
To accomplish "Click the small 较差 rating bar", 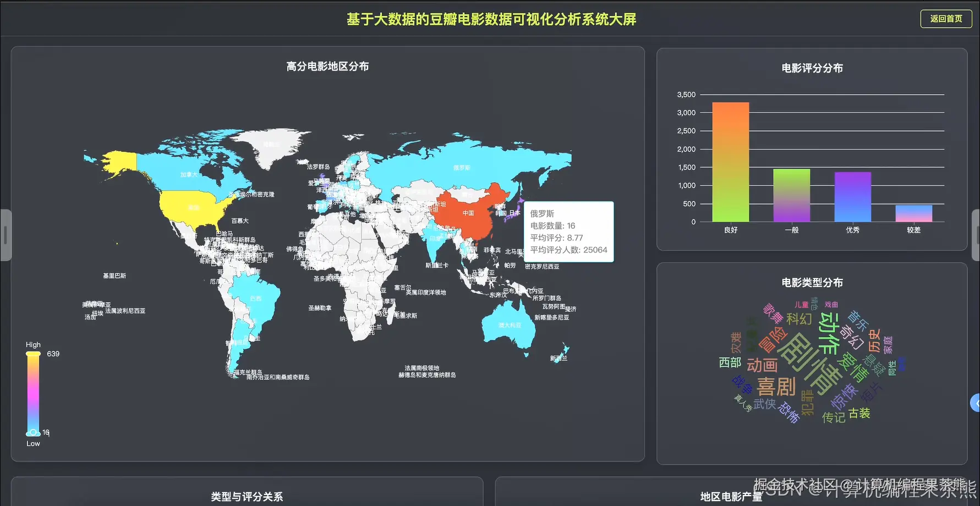I will click(x=914, y=213).
